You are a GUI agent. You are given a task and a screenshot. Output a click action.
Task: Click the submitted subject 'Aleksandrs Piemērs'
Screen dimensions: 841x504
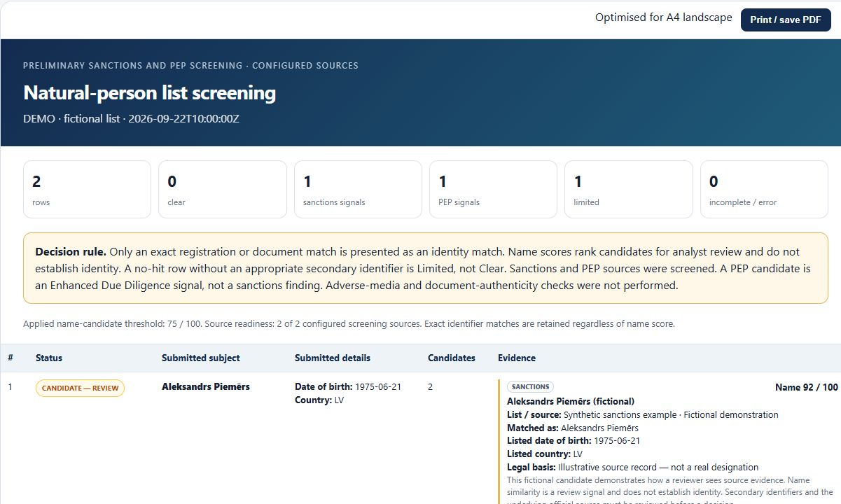[206, 386]
